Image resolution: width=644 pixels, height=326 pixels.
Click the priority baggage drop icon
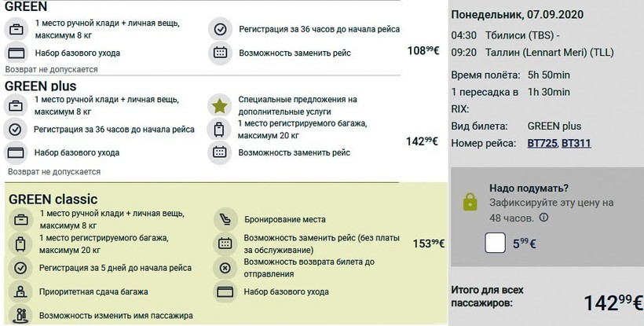(20, 292)
